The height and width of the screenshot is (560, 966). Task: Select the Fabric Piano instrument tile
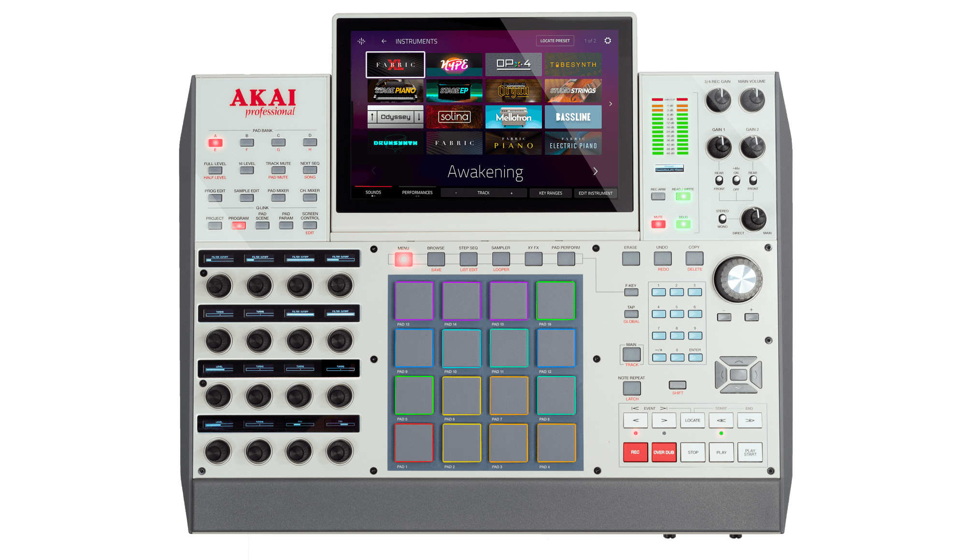[x=513, y=143]
